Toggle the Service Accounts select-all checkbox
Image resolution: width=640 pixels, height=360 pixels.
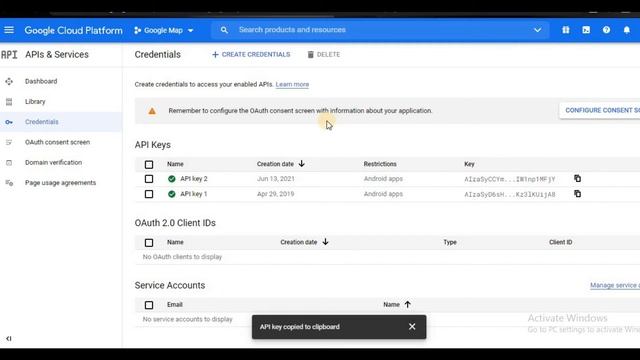coord(149,305)
